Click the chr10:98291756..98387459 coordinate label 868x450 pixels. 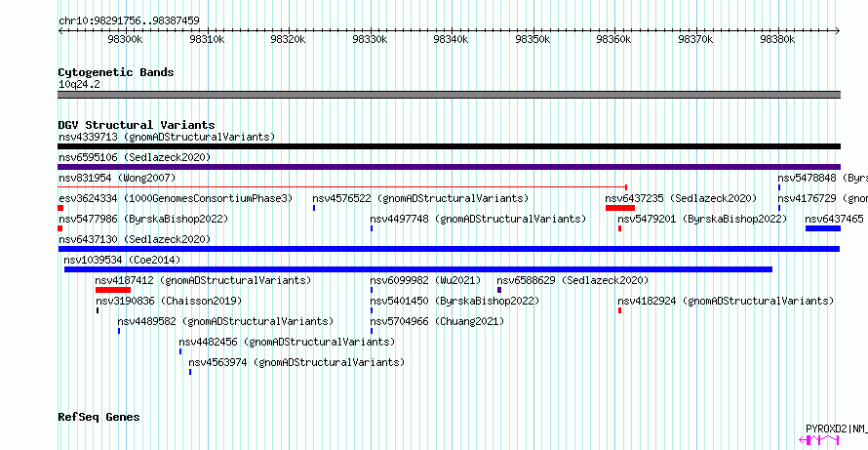point(129,20)
